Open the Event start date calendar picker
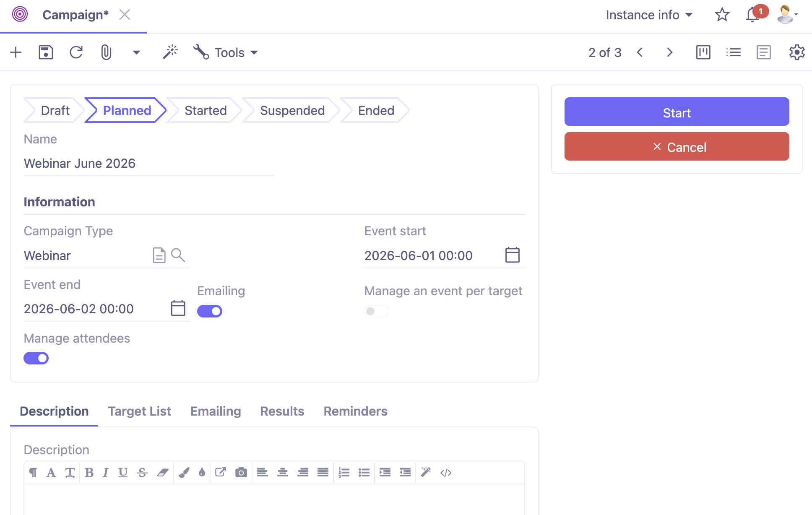This screenshot has width=812, height=515. coord(513,255)
